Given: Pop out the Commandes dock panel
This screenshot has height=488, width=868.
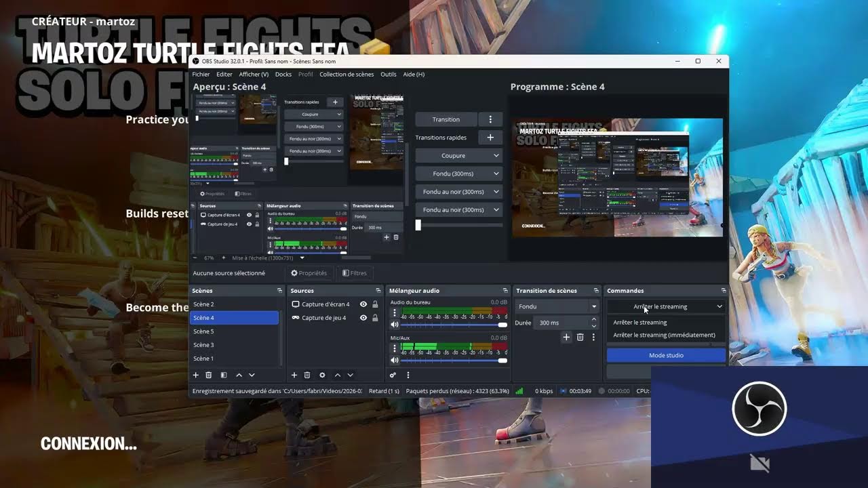Looking at the screenshot, I should pos(724,291).
